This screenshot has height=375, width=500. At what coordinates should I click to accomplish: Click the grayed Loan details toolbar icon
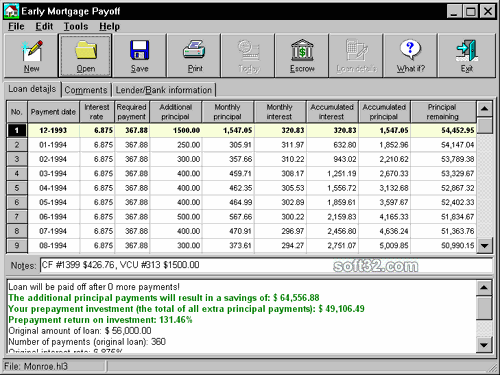(x=356, y=56)
